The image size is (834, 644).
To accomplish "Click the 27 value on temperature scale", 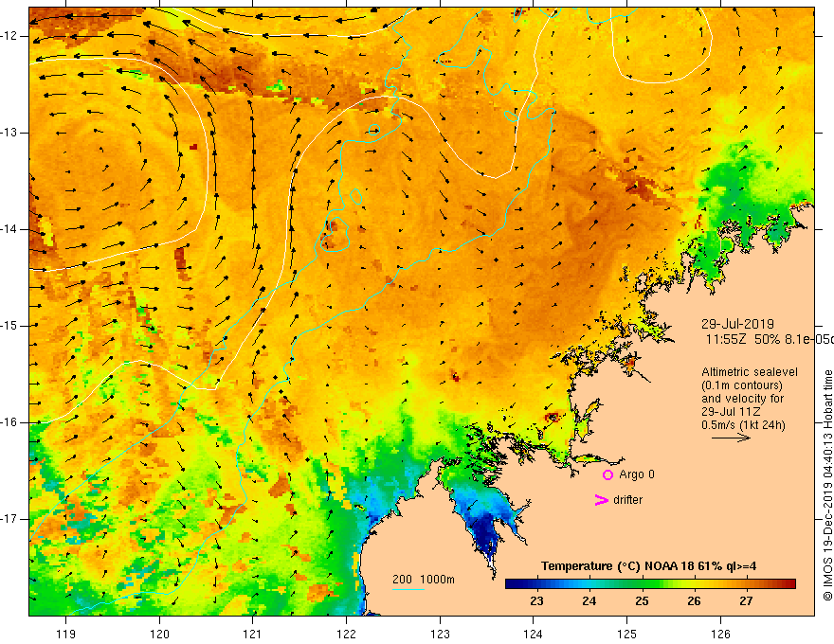I will tap(746, 601).
